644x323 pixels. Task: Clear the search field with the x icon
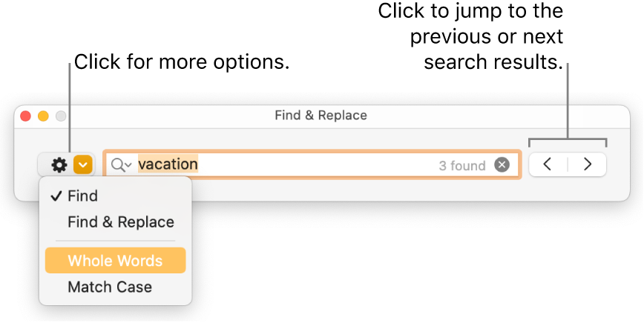502,165
